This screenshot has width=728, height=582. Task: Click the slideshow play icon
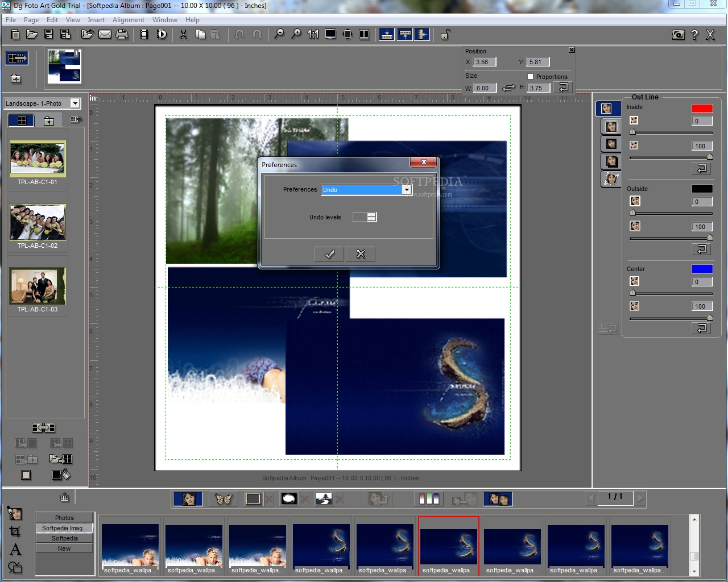[x=162, y=35]
